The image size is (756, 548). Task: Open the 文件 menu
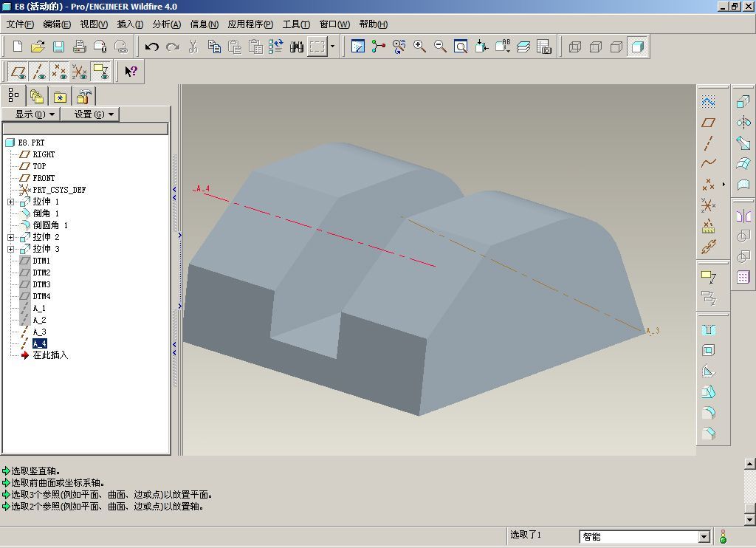[20, 24]
